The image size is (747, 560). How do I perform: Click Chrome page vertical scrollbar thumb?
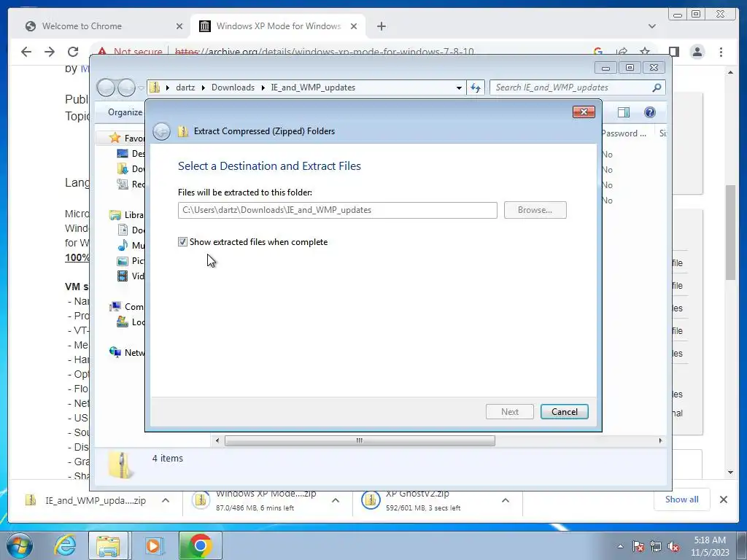click(x=730, y=233)
